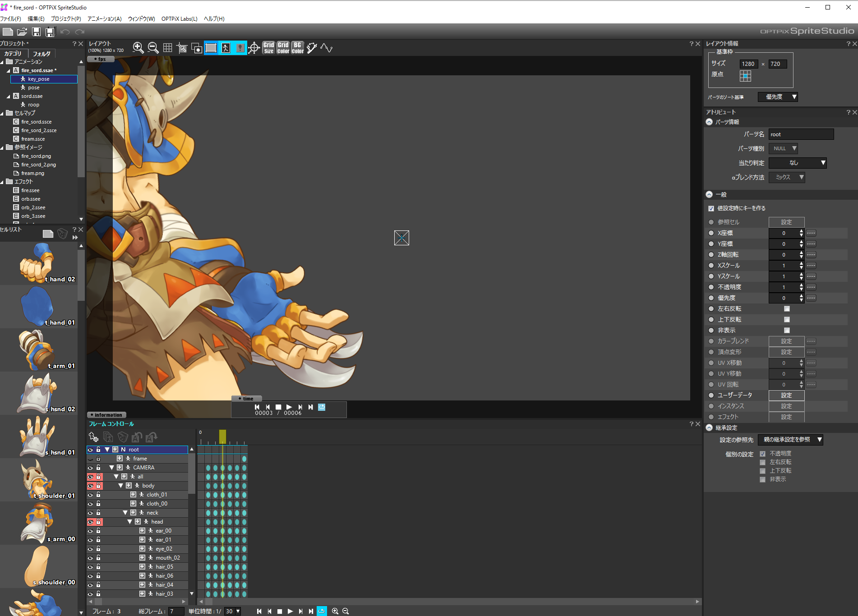Jump to first frame in bottom playback bar
This screenshot has height=616, width=858.
tap(259, 611)
